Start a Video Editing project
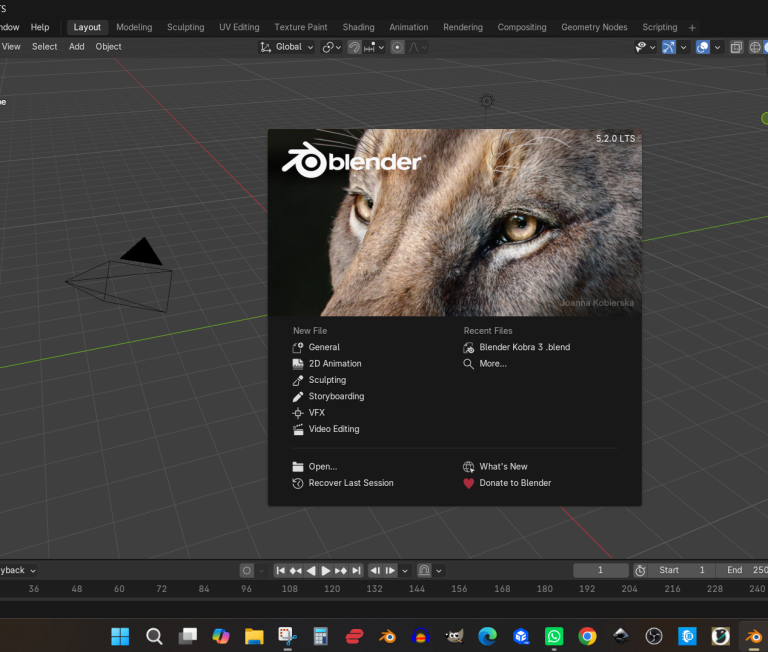This screenshot has width=768, height=652. 326,429
